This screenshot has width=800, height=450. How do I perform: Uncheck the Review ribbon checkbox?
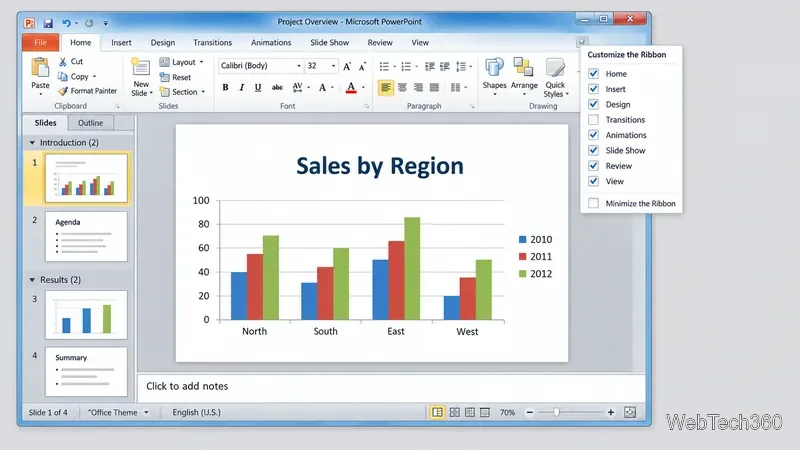tap(593, 165)
